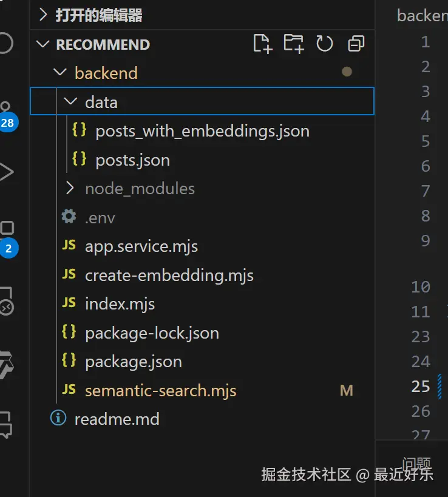
Task: Open the Run and Debug view
Action: point(6,172)
